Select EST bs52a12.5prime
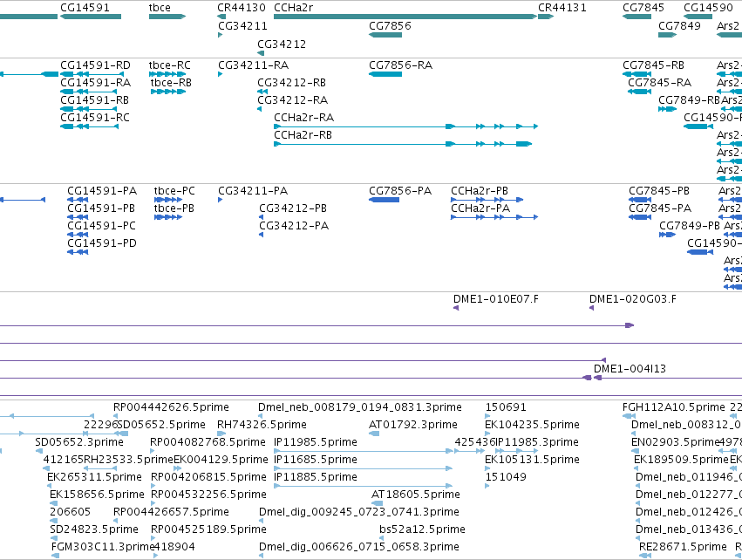742x560 pixels. click(x=422, y=529)
